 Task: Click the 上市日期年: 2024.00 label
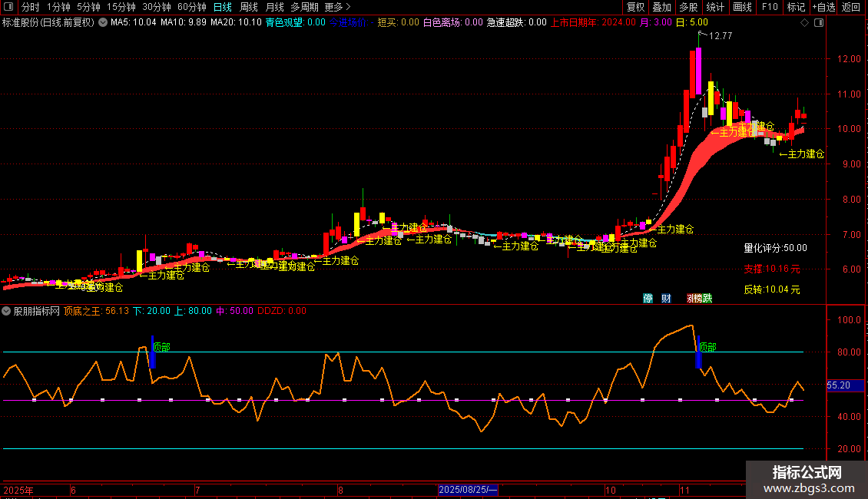(x=593, y=23)
